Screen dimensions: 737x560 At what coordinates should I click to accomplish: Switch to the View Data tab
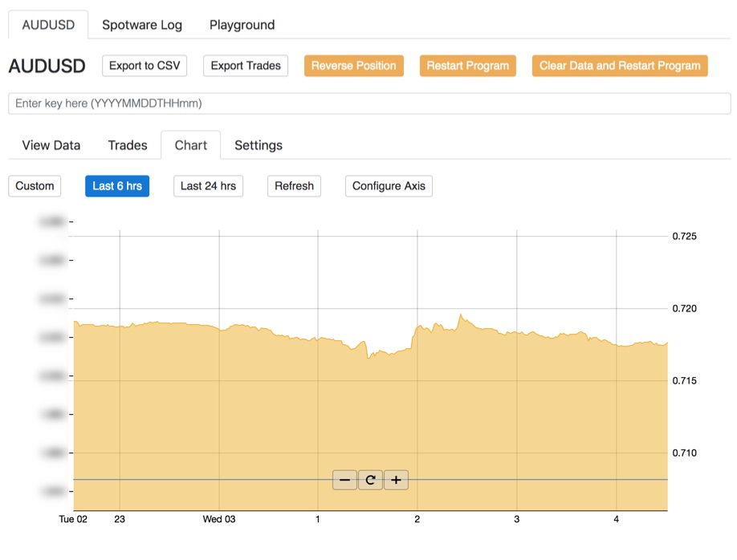pyautogui.click(x=51, y=145)
